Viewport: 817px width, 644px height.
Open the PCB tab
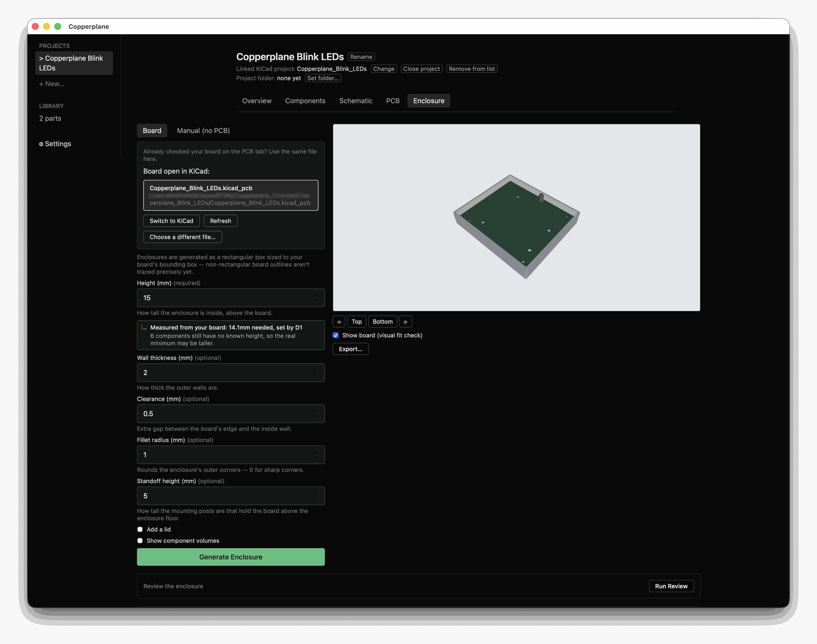tap(393, 101)
